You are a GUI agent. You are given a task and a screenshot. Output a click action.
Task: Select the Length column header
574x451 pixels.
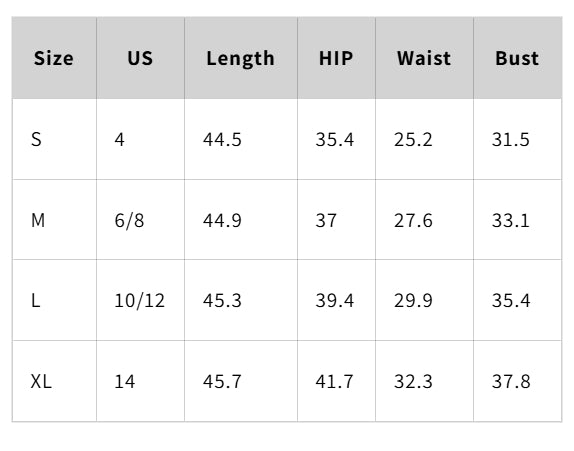pyautogui.click(x=241, y=58)
